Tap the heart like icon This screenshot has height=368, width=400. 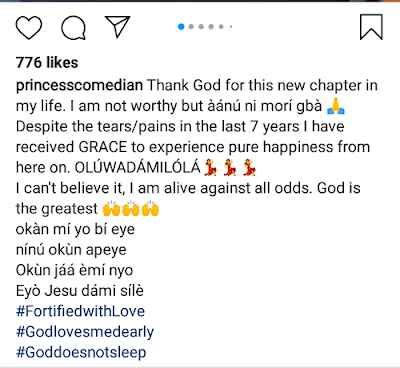(x=29, y=27)
